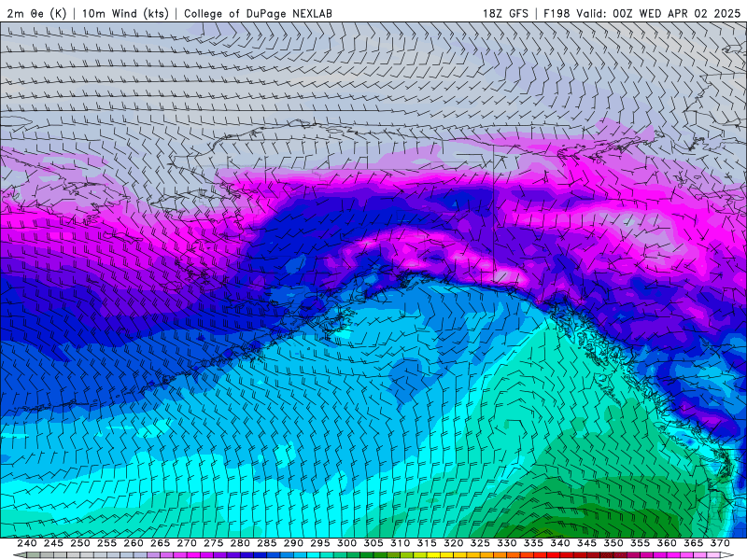Click the 'College of DuPage NEXLAB' text
Viewport: 747px width, 560px height.
(x=258, y=13)
